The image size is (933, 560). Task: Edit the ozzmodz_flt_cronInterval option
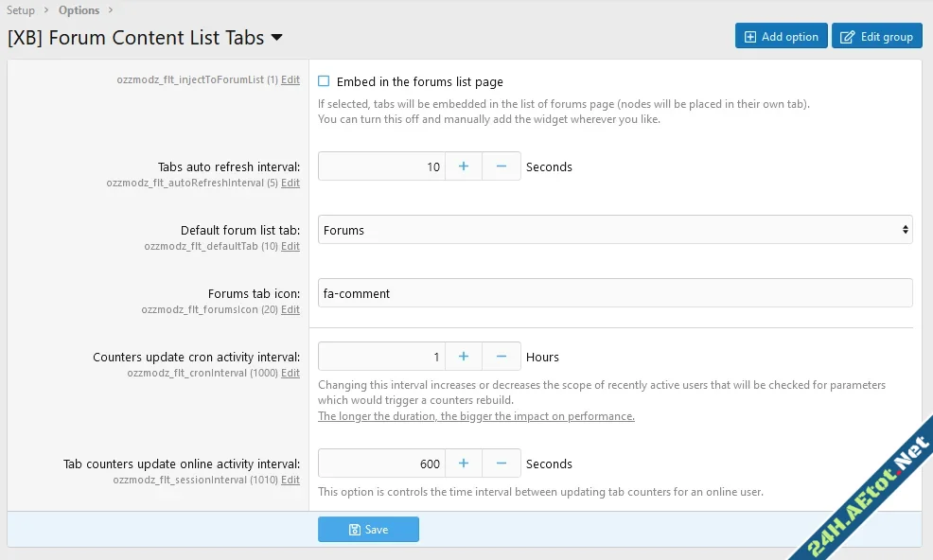point(290,373)
